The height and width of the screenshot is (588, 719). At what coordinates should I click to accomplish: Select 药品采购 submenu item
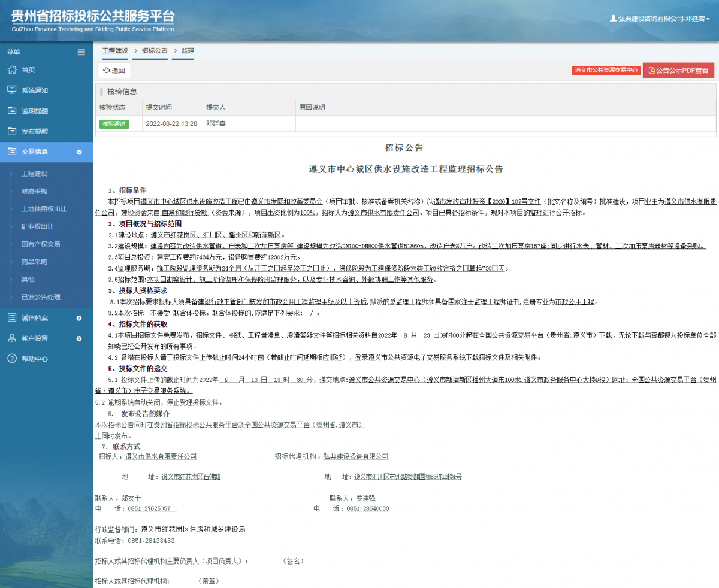(34, 262)
